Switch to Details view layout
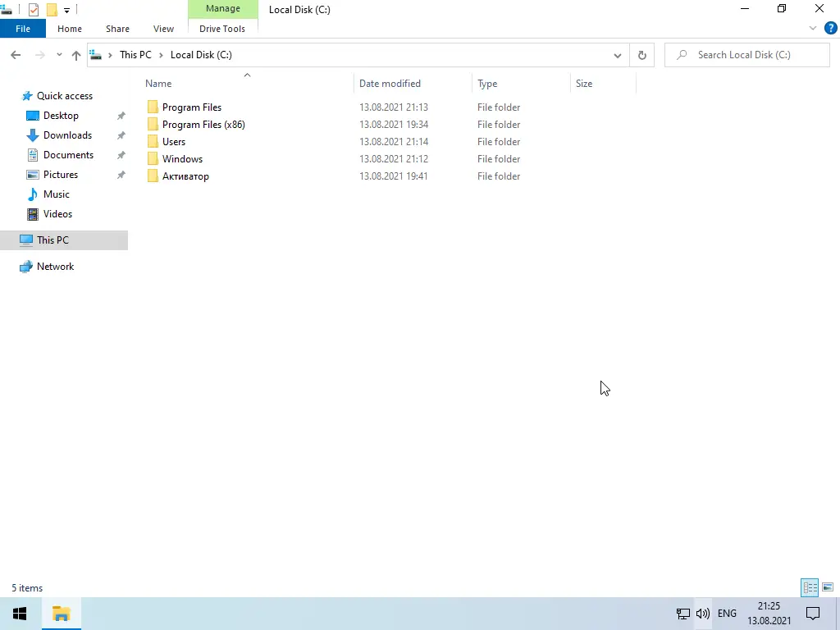The height and width of the screenshot is (630, 840). tap(810, 587)
